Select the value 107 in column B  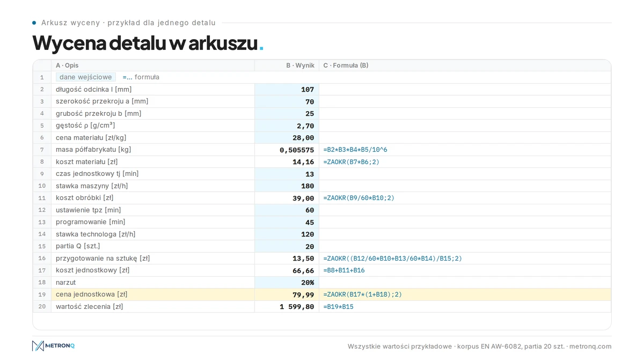point(287,90)
